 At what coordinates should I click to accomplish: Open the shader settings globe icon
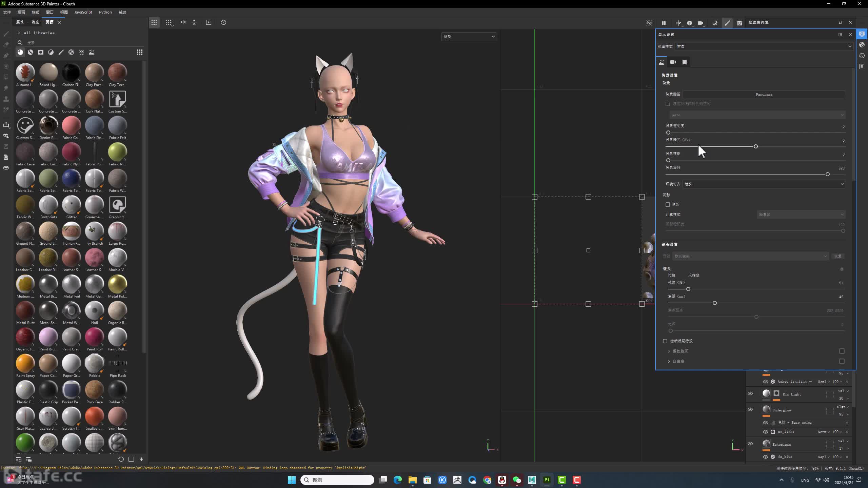[862, 45]
